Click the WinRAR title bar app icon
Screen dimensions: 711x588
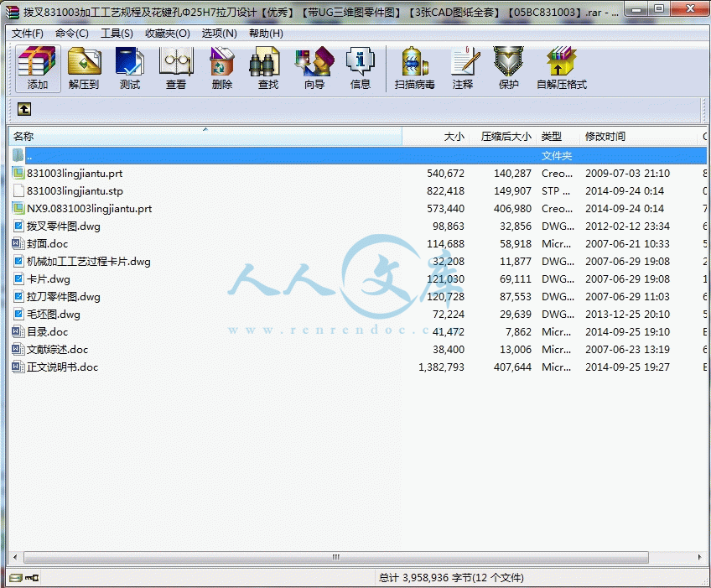(13, 12)
